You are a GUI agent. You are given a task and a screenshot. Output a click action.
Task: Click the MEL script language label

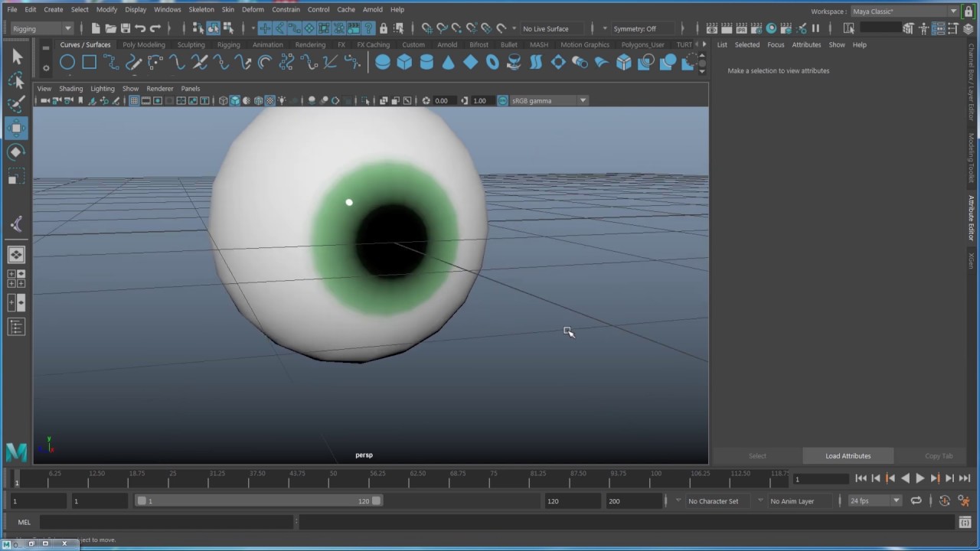tap(24, 522)
